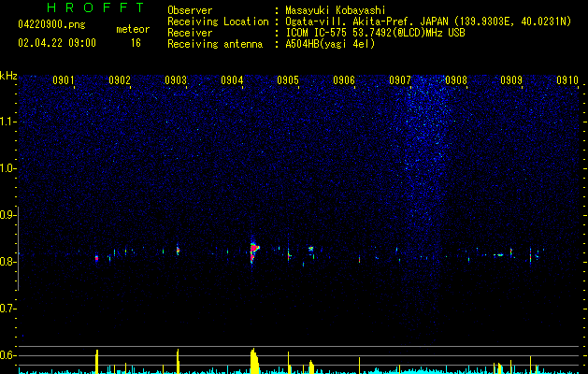Image resolution: width=588 pixels, height=374 pixels.
Task: Click the date stamp 02.04.22 09:00
Action: click(57, 43)
